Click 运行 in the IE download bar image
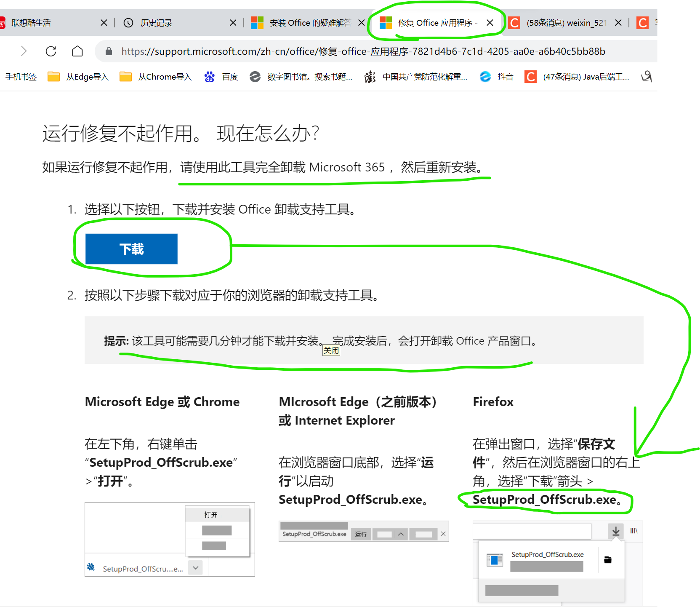 (x=361, y=534)
